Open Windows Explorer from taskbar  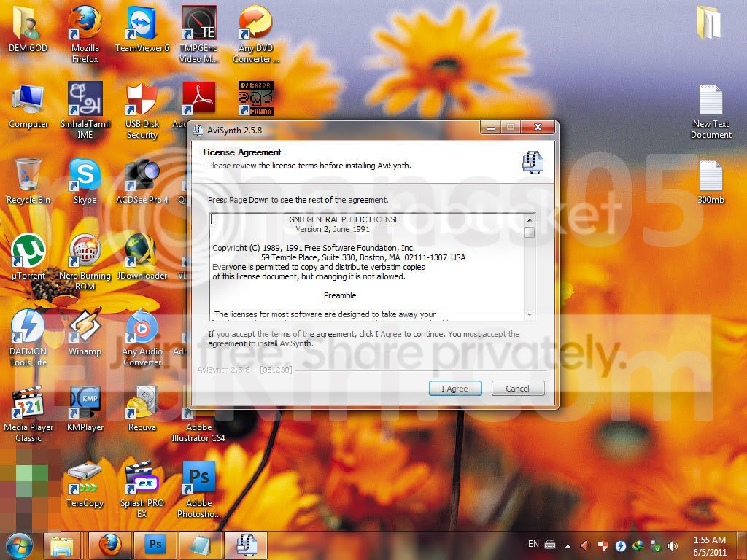62,545
